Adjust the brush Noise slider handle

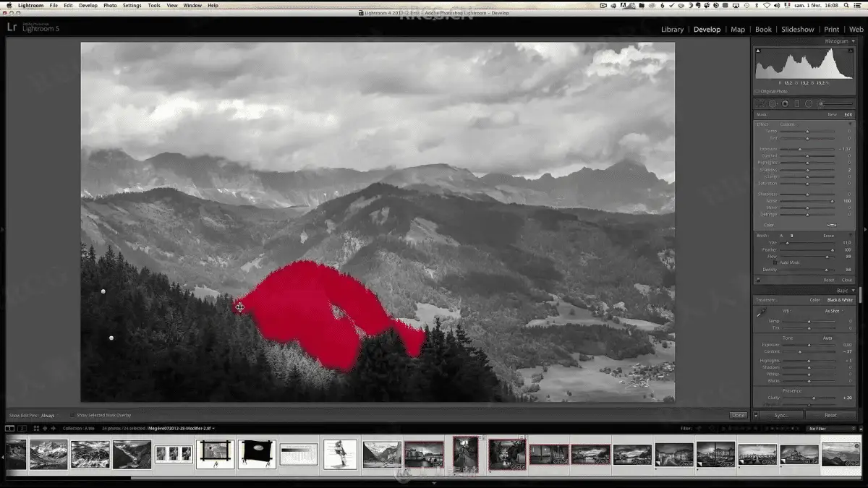(832, 201)
